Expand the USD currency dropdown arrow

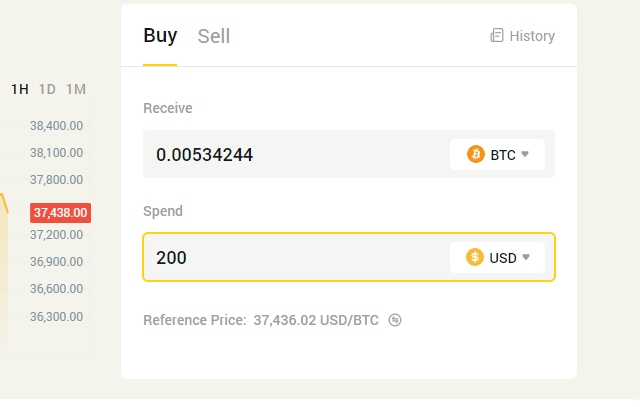click(526, 257)
